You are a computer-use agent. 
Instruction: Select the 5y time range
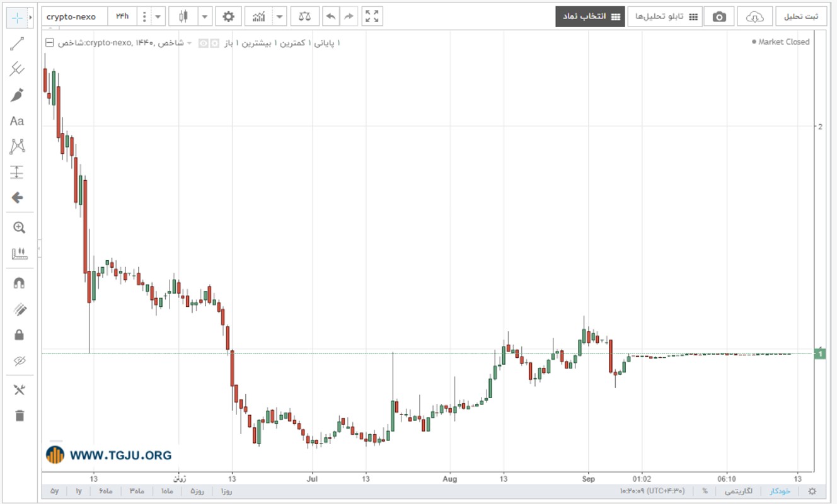[x=55, y=491]
